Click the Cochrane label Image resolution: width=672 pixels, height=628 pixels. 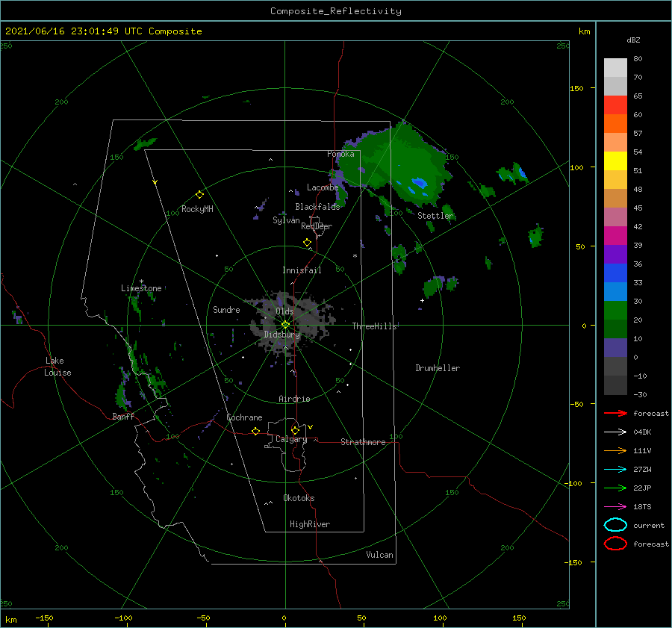pyautogui.click(x=244, y=417)
